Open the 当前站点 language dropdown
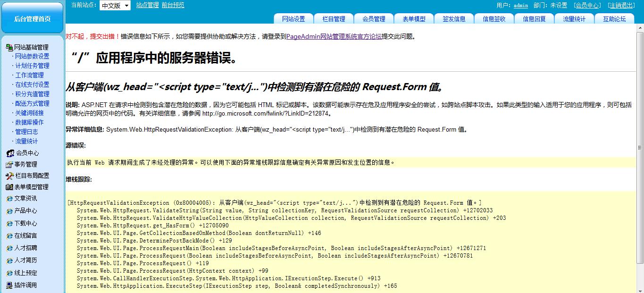 click(x=115, y=6)
